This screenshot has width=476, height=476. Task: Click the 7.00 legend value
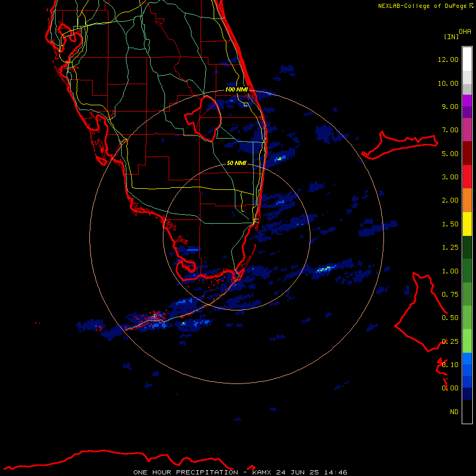[x=450, y=130]
